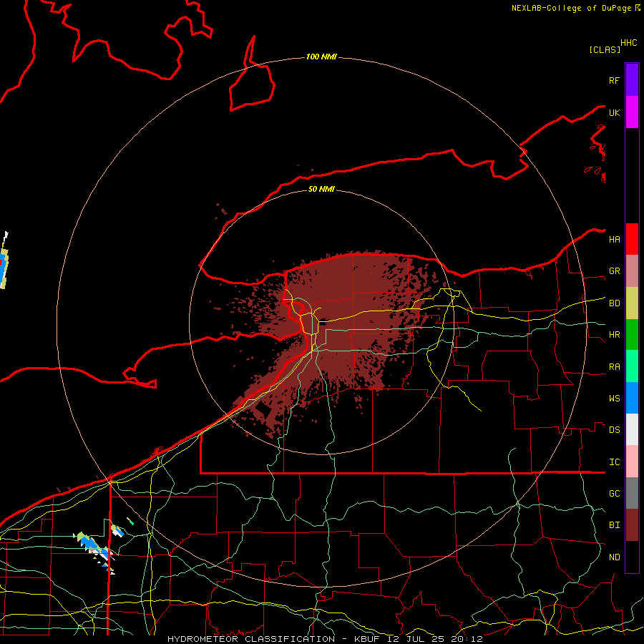Click the WS legend label
This screenshot has width=644, height=644.
point(615,398)
